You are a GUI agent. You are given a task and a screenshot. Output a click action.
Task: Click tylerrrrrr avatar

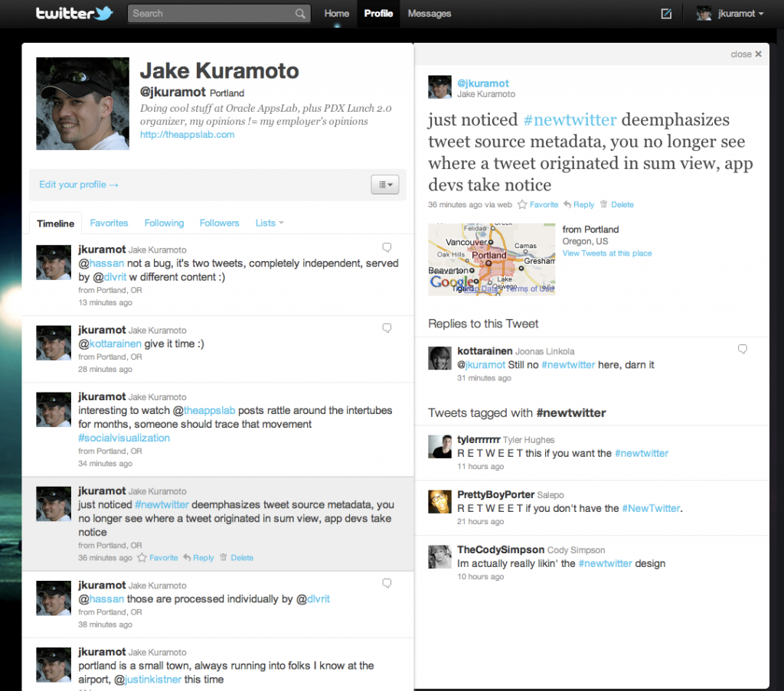[x=440, y=446]
